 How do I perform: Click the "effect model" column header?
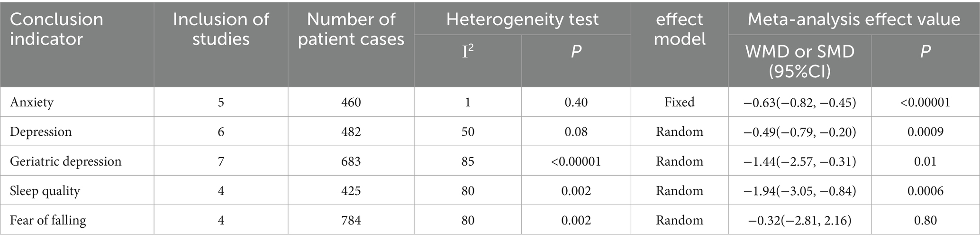[679, 28]
